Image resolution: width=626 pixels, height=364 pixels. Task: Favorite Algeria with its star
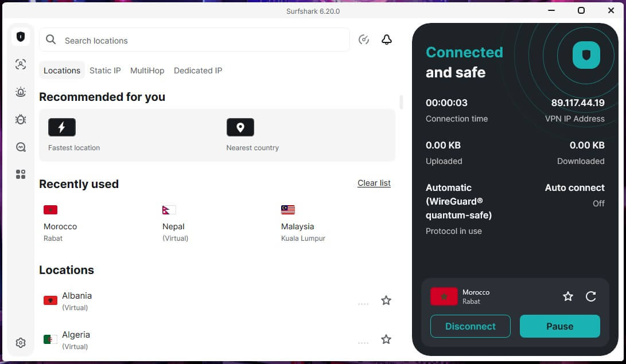point(386,339)
